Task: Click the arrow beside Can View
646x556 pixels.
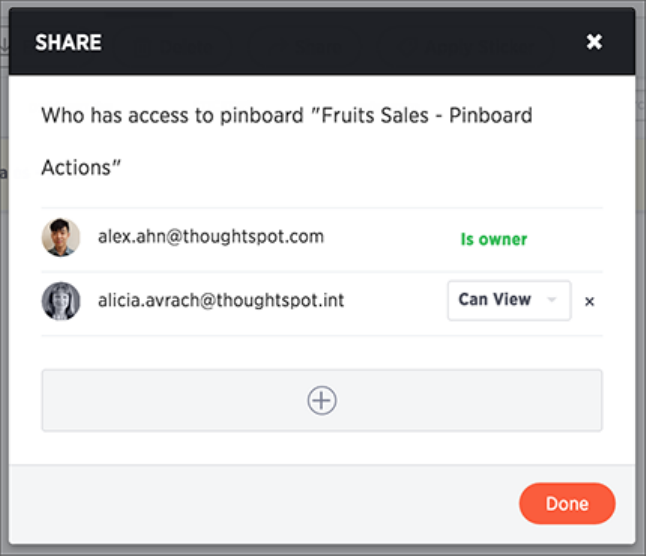Action: [552, 300]
